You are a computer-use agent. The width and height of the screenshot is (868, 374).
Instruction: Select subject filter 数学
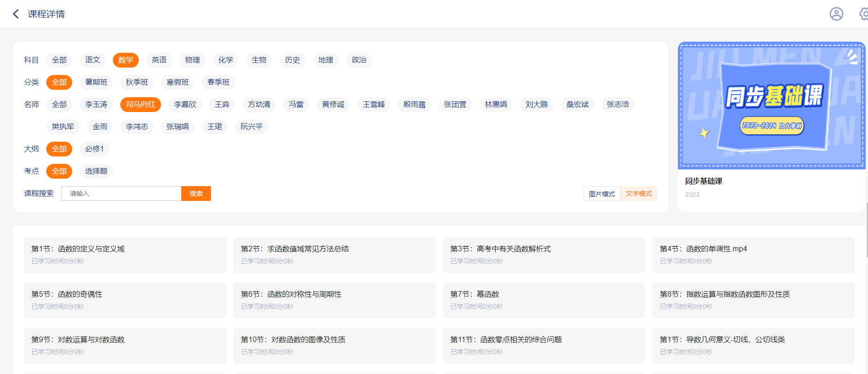(x=126, y=60)
